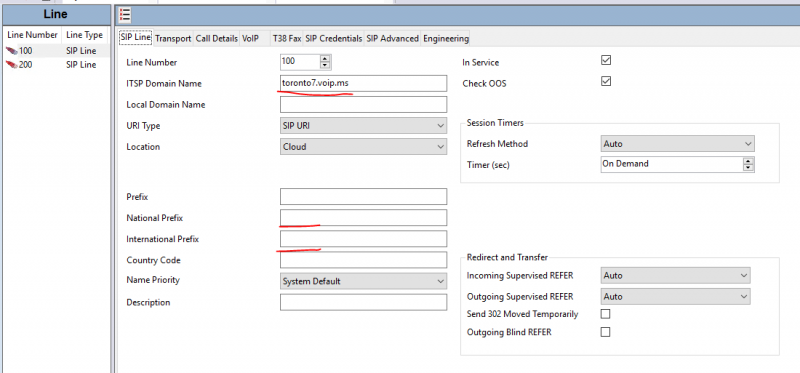This screenshot has height=373, width=800.
Task: Click the Local Domain Name field
Action: point(363,105)
